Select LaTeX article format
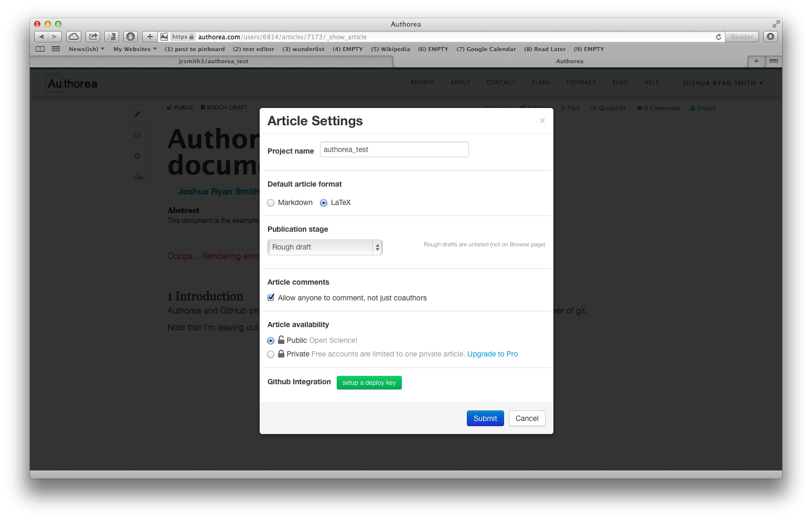 [324, 203]
